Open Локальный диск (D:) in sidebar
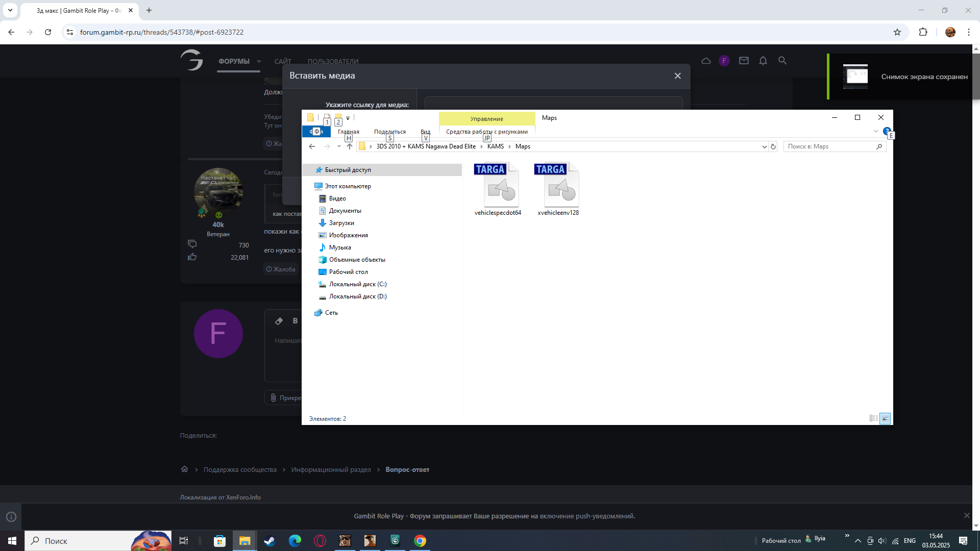The width and height of the screenshot is (980, 551). point(357,296)
